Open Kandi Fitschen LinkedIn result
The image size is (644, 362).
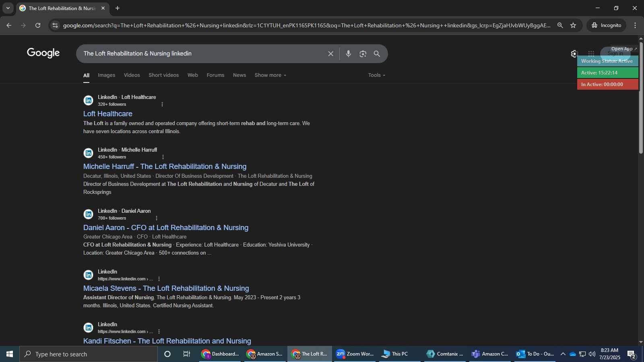(167, 341)
